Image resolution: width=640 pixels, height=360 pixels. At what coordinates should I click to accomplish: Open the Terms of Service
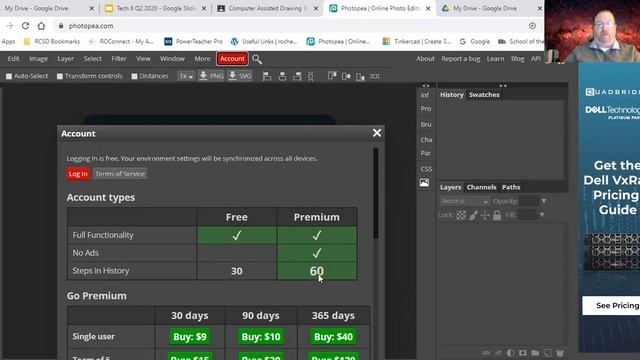point(120,174)
